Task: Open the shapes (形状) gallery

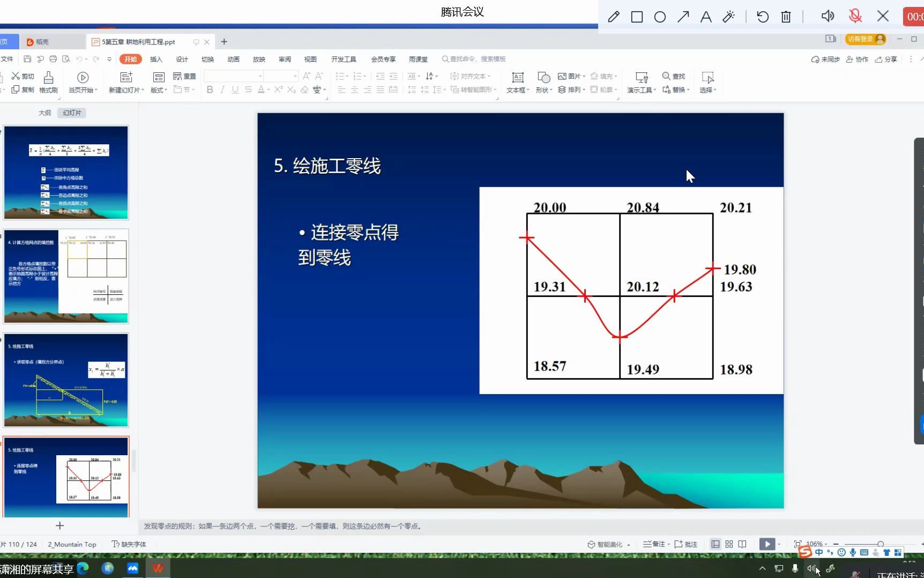Action: pyautogui.click(x=543, y=83)
